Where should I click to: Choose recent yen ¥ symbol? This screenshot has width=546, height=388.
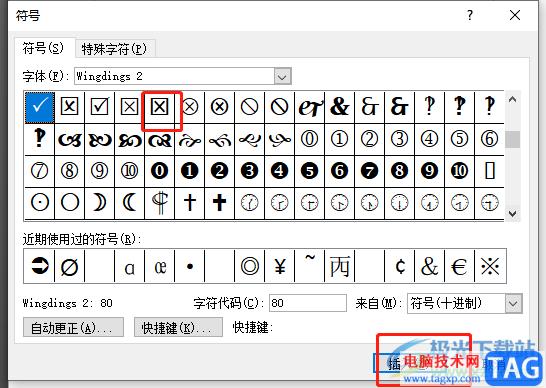(280, 266)
